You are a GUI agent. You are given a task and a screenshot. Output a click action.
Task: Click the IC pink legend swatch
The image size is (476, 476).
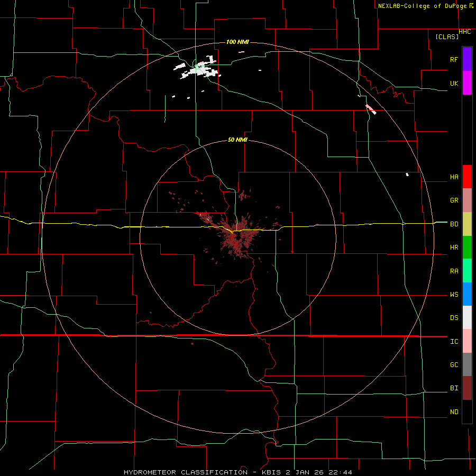pos(467,341)
